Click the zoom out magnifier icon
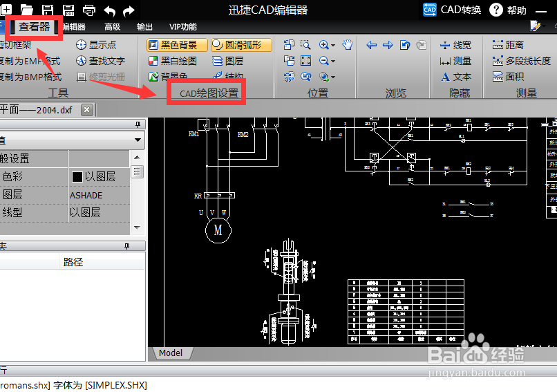Screen dimensions: 557x392 pyautogui.click(x=323, y=61)
